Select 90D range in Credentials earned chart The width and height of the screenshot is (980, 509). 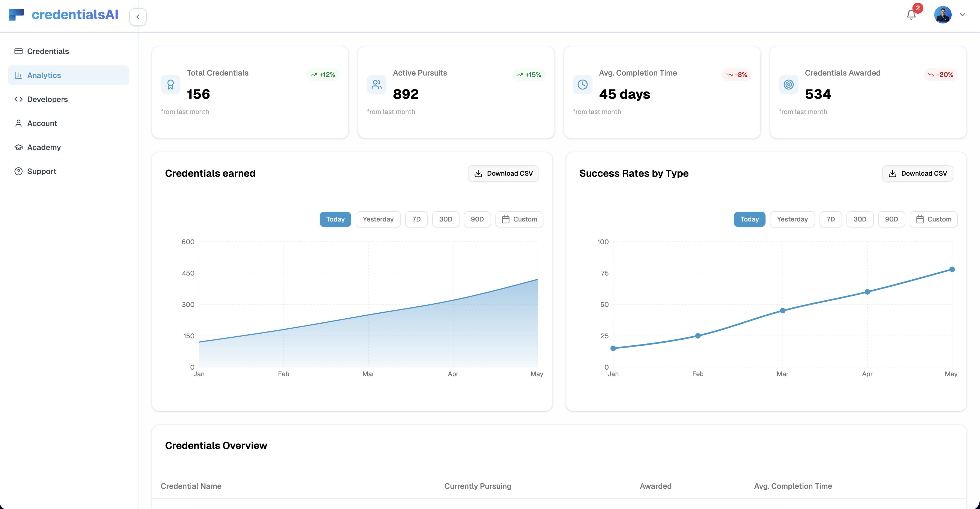[477, 219]
